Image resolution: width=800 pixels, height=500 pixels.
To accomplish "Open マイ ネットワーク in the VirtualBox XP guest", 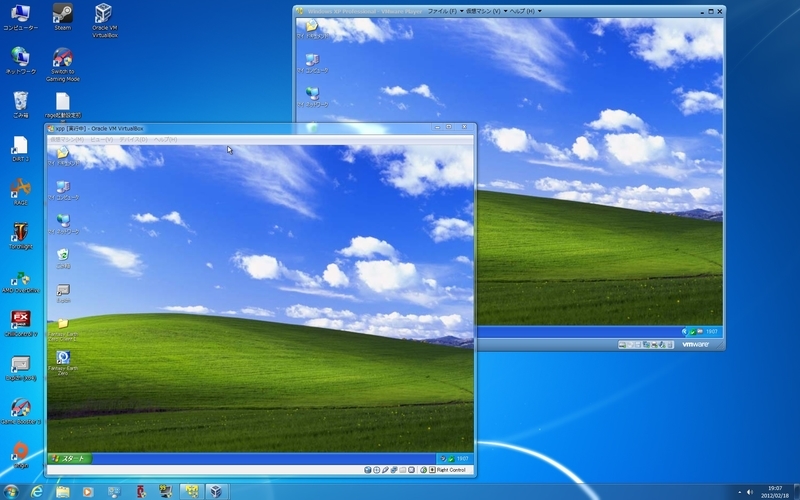I will (x=63, y=224).
